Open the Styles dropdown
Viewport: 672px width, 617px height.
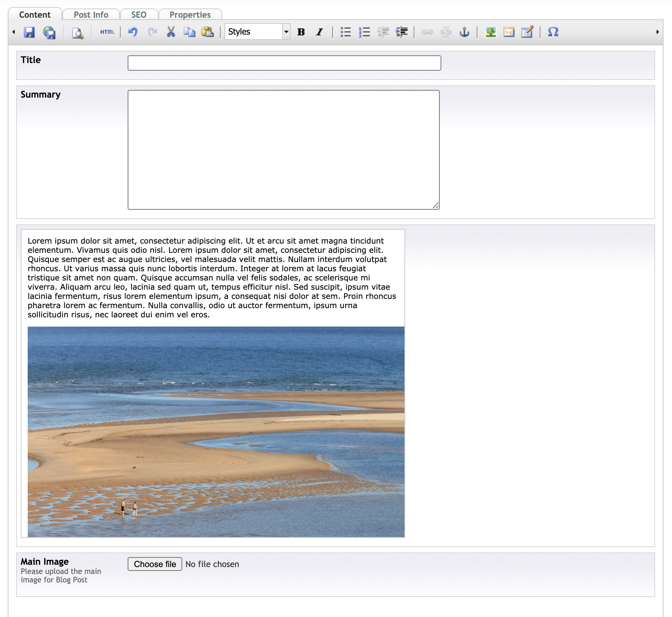click(x=258, y=32)
